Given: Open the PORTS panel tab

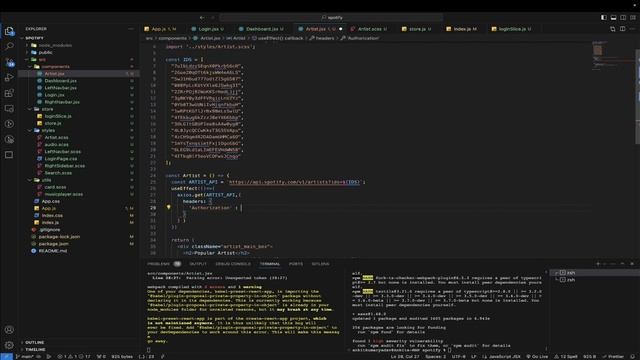Looking at the screenshot, I should click(296, 264).
